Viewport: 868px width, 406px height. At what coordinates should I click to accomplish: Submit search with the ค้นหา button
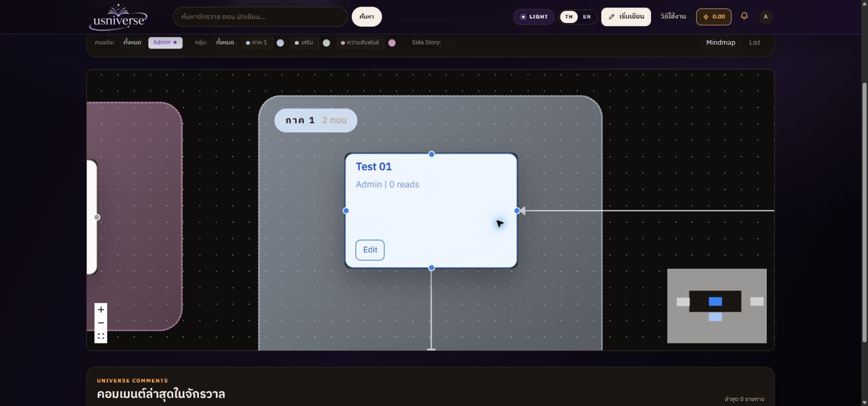point(366,17)
